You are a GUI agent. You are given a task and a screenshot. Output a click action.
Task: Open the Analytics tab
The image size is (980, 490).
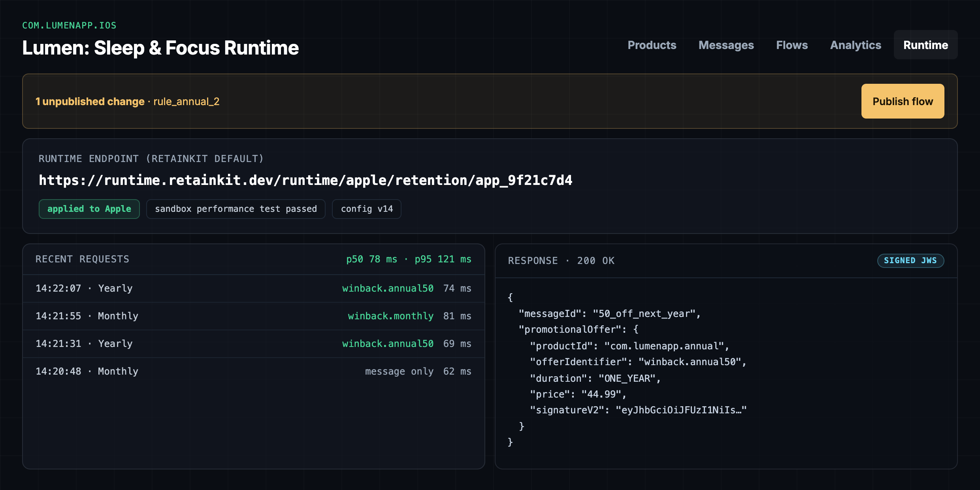coord(856,45)
